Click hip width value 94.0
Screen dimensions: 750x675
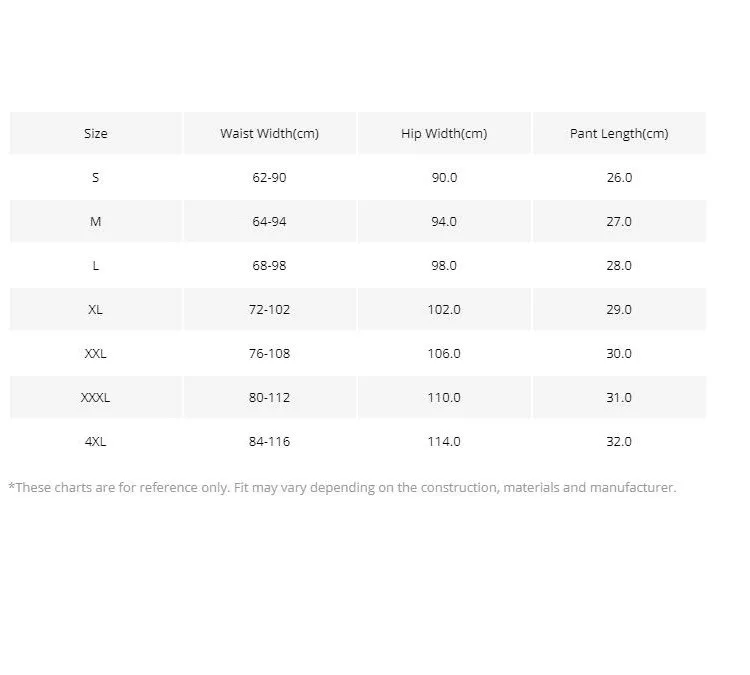444,221
